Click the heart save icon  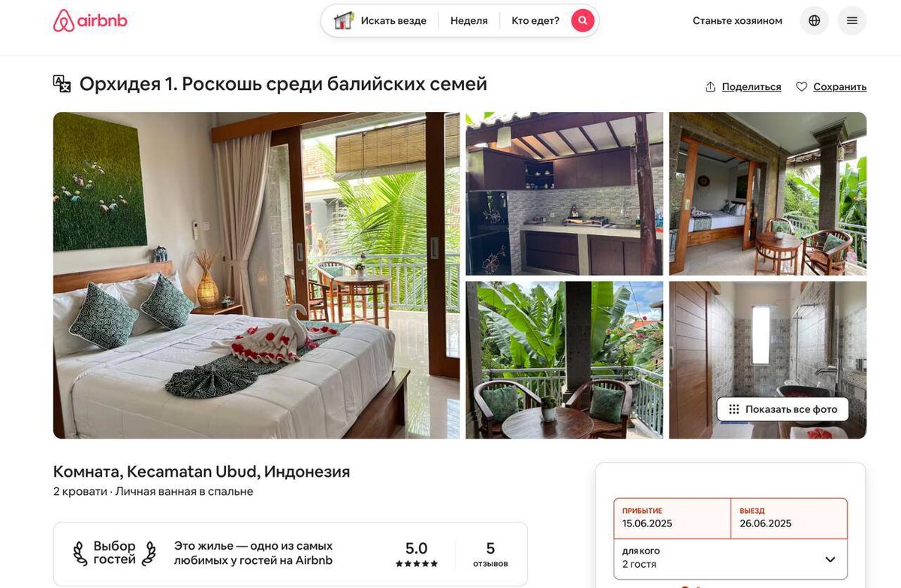point(802,87)
